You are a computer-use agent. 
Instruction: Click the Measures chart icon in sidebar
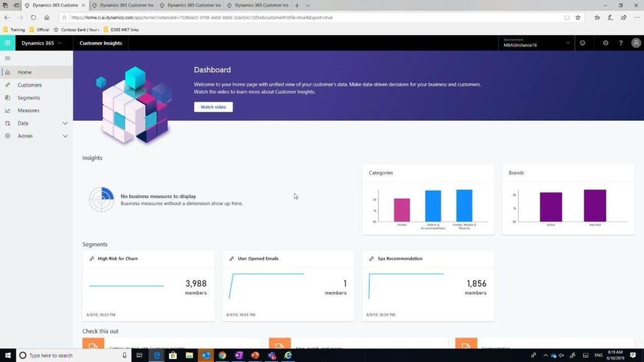point(8,111)
